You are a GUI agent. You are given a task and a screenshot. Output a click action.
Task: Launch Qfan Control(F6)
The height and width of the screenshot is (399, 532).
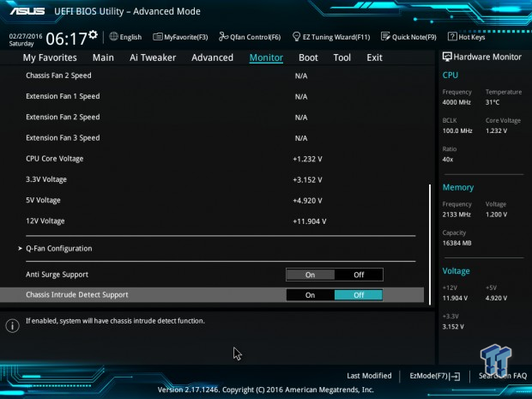coord(250,37)
